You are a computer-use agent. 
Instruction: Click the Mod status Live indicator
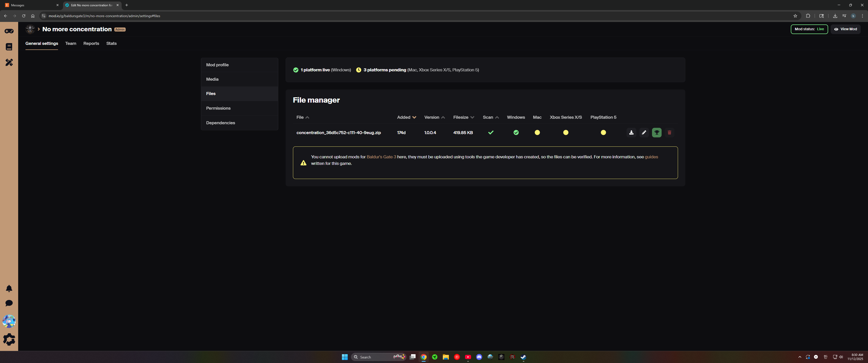click(x=809, y=29)
